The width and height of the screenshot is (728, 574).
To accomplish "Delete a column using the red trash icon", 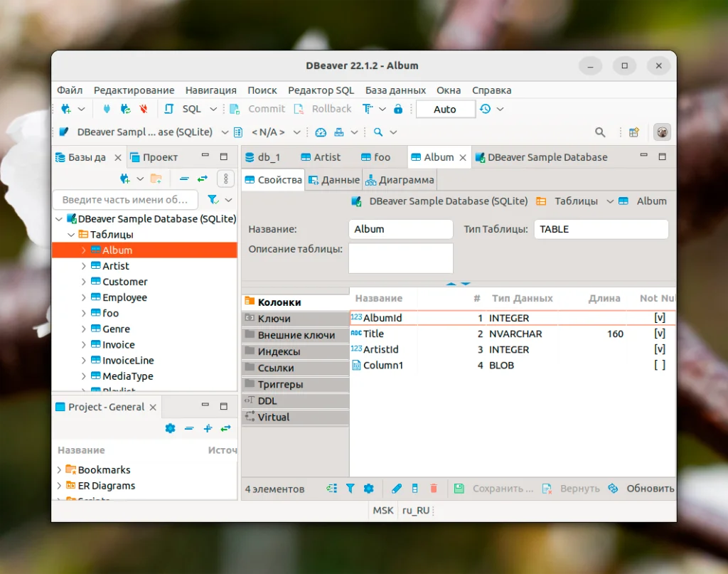I will point(434,489).
